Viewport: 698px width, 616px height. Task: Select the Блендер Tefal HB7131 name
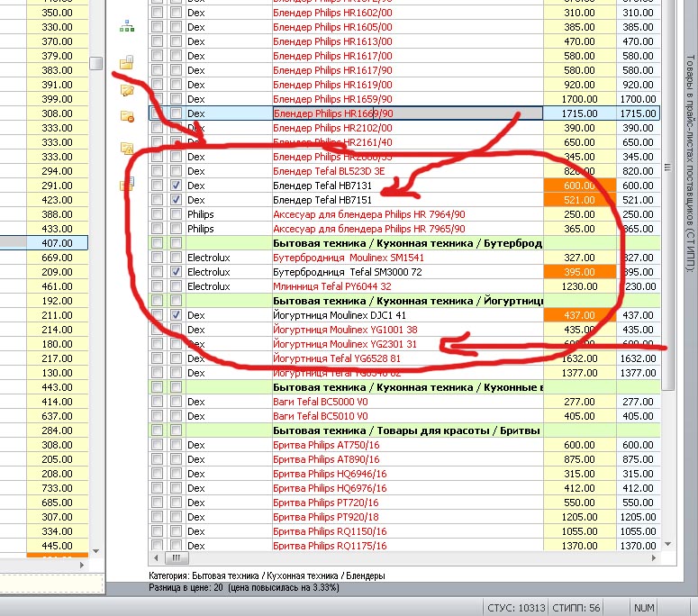(322, 186)
